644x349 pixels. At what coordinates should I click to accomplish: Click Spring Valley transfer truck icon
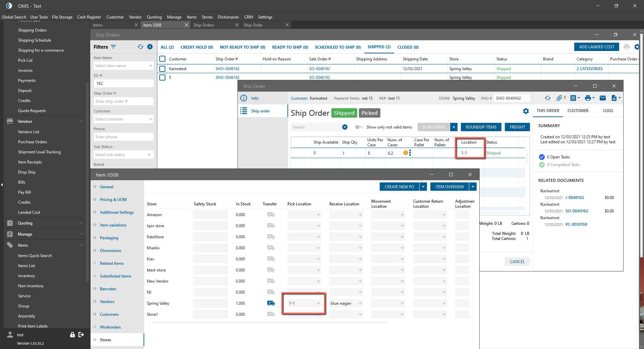(x=271, y=303)
